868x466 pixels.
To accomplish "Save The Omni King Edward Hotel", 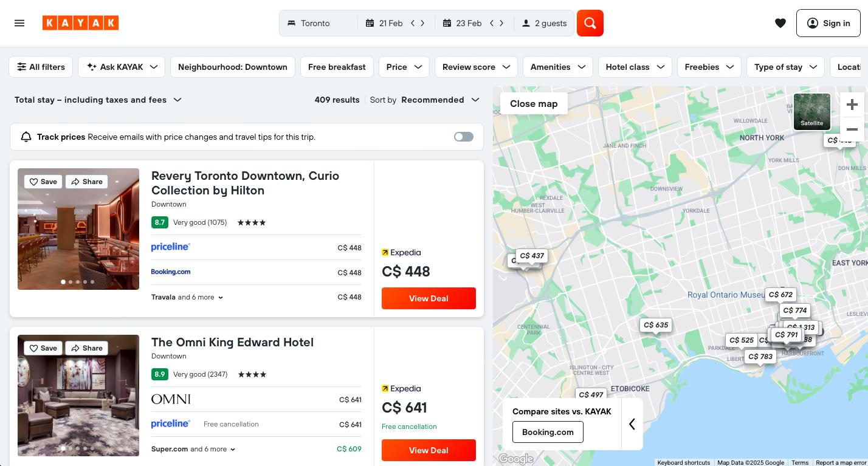I will (43, 348).
